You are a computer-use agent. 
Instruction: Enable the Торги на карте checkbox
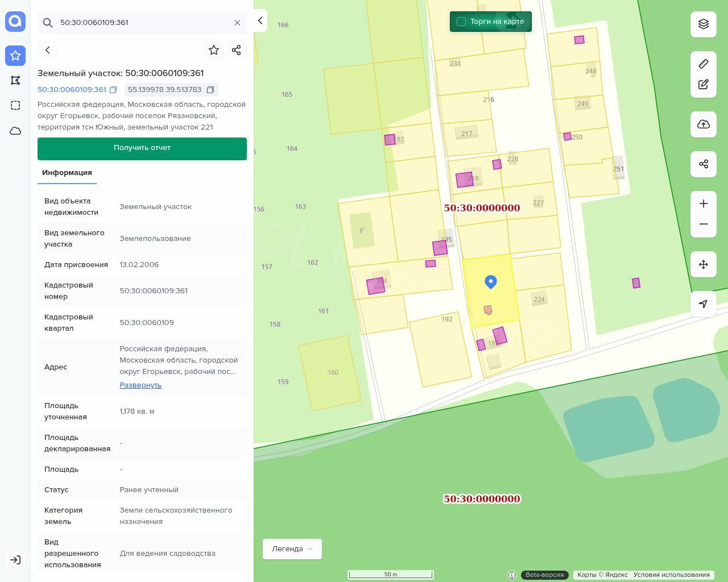tap(461, 22)
